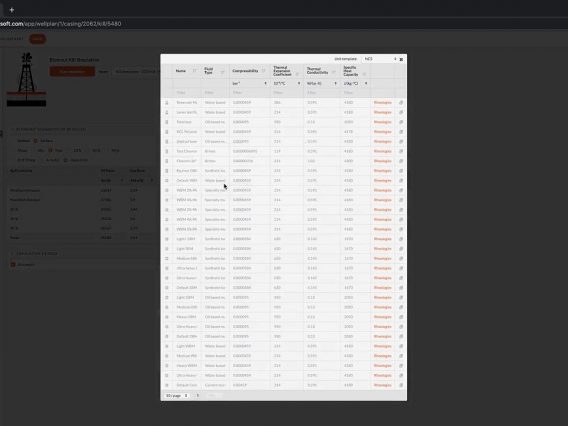Image resolution: width=568 pixels, height=426 pixels.
Task: Sort by Thermal Expansion Coefficient icon
Action: click(x=297, y=74)
